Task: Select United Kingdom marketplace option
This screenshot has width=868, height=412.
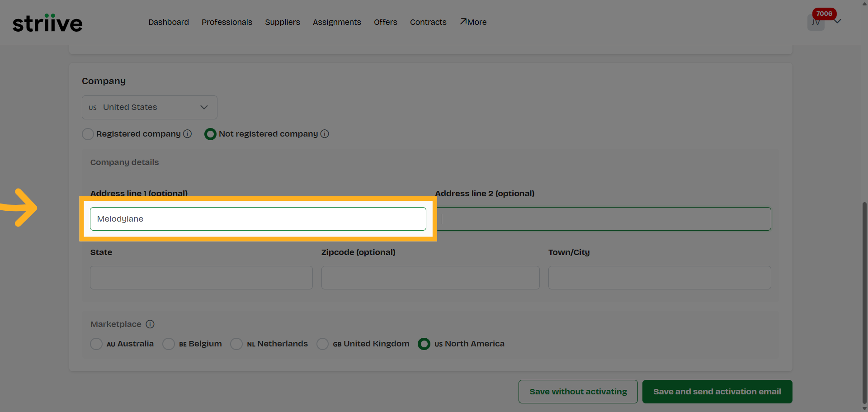Action: 323,344
